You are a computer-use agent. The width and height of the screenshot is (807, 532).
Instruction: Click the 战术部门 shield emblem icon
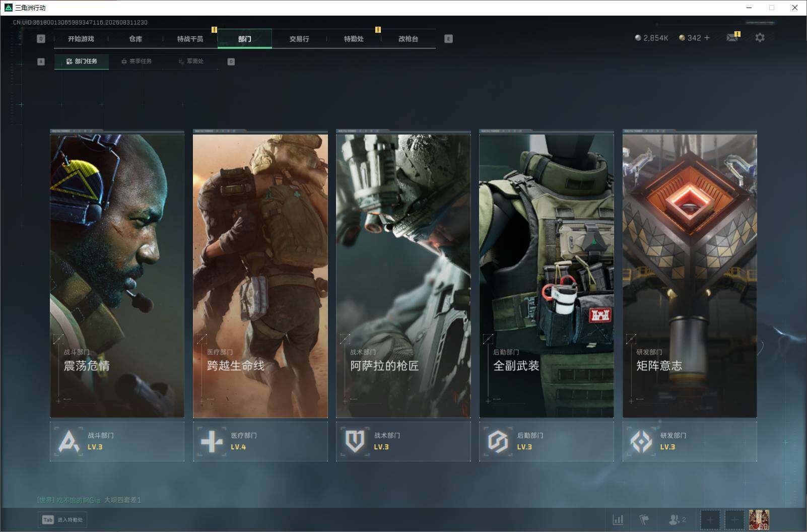[355, 442]
